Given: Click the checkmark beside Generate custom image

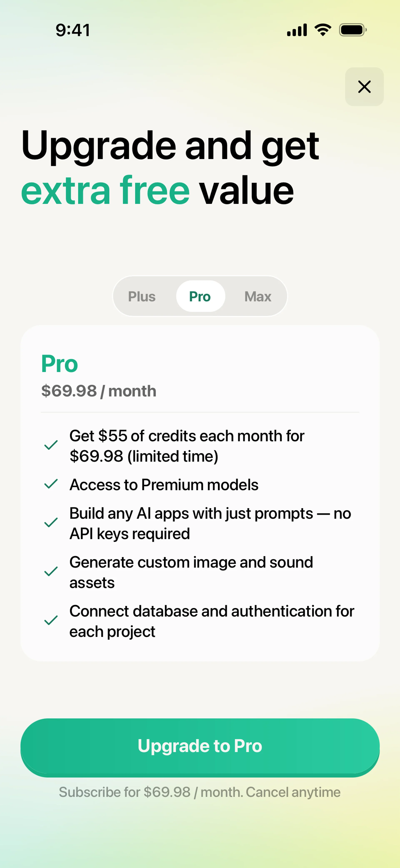Looking at the screenshot, I should click(x=51, y=571).
